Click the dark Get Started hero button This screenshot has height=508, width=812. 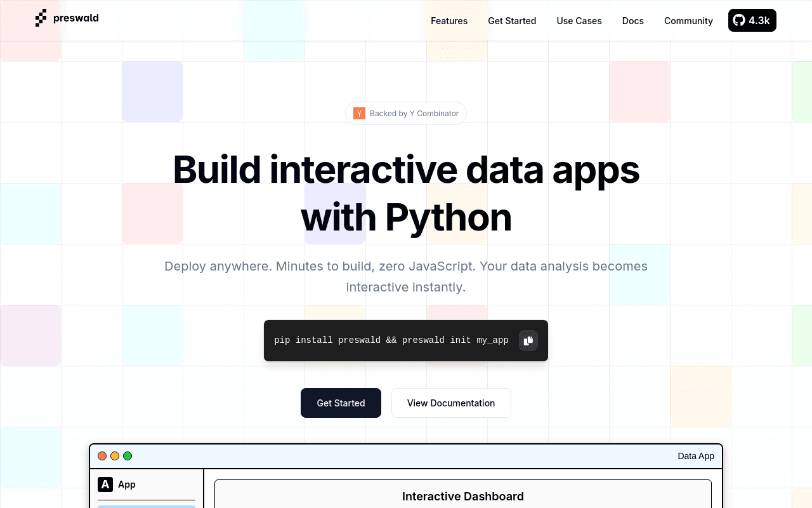(341, 403)
